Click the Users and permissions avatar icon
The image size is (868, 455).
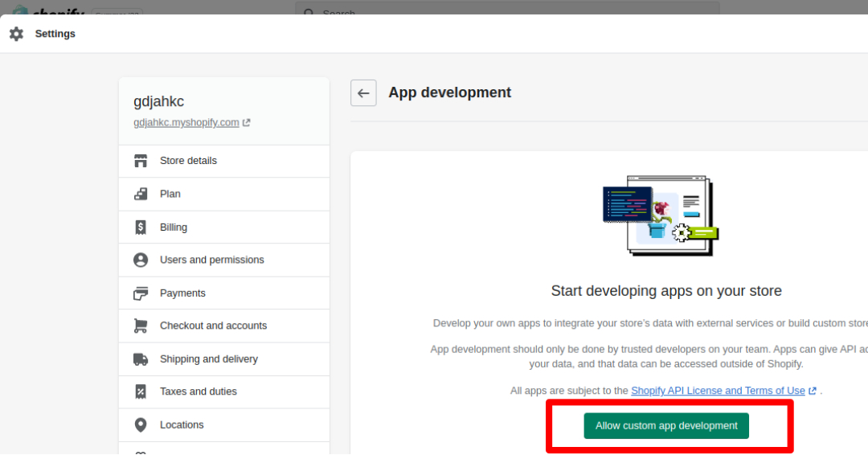141,260
